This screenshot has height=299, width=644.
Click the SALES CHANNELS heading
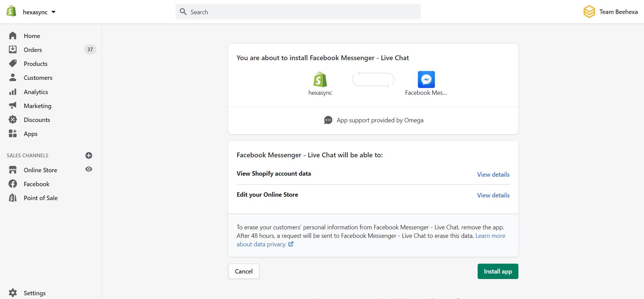(27, 155)
